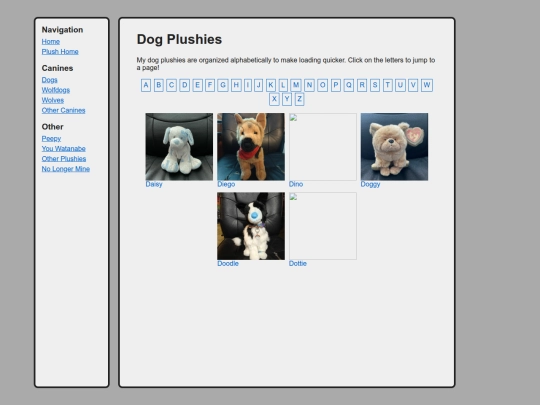Viewport: 540px width, 405px height.
Task: Select letter D box
Action: click(185, 85)
